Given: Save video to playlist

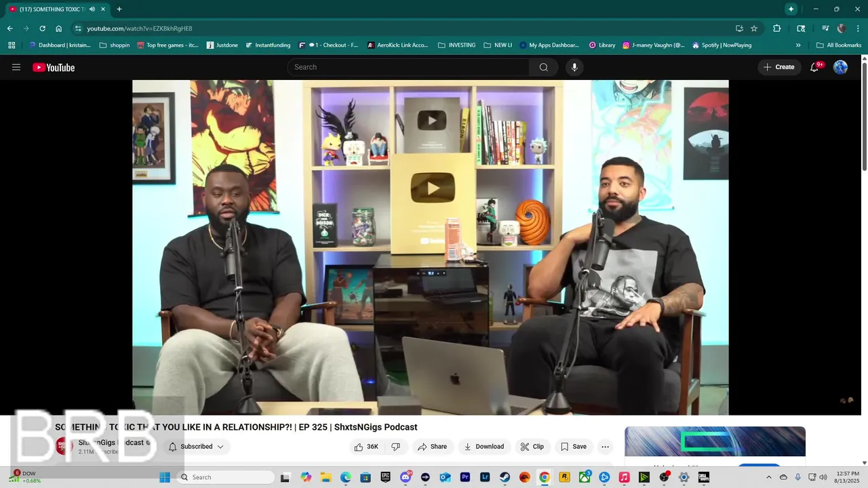Looking at the screenshot, I should click(x=573, y=447).
